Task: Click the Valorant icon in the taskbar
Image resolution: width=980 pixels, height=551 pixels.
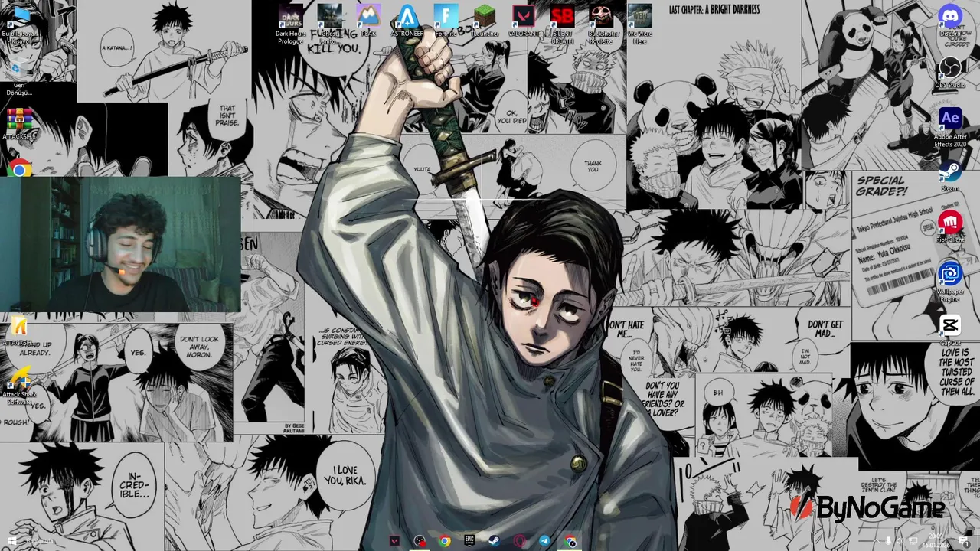Action: click(394, 541)
